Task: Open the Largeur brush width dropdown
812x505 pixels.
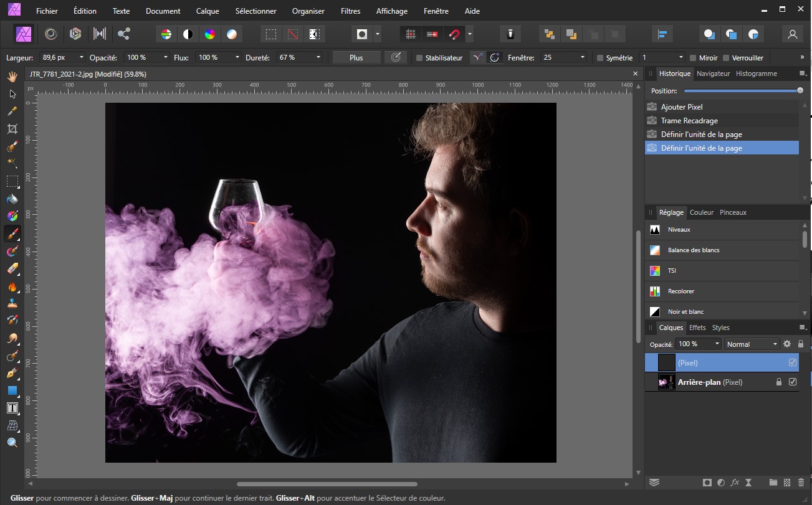Action: tap(82, 57)
